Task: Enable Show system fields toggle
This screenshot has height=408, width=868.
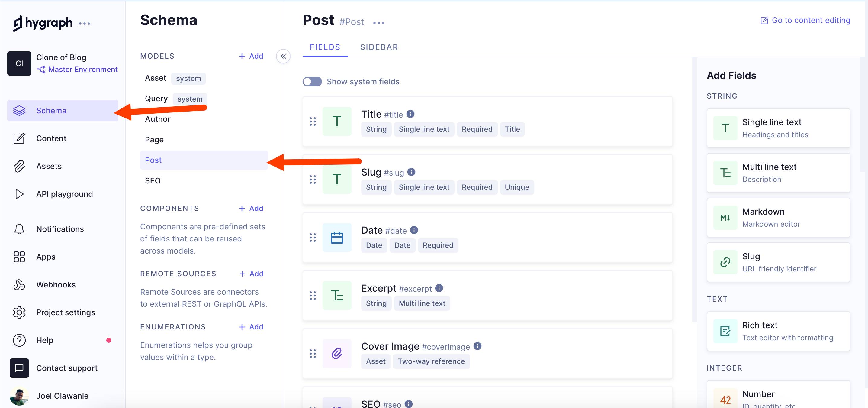Action: [312, 81]
